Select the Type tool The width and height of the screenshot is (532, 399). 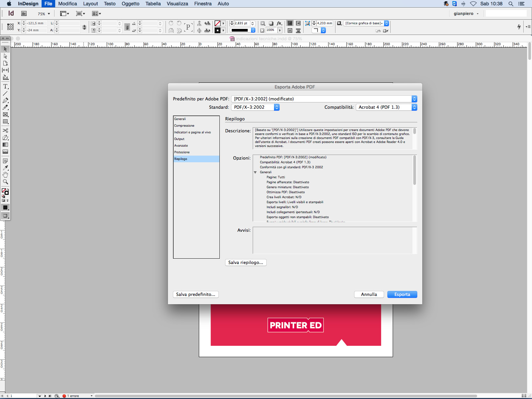click(x=5, y=86)
